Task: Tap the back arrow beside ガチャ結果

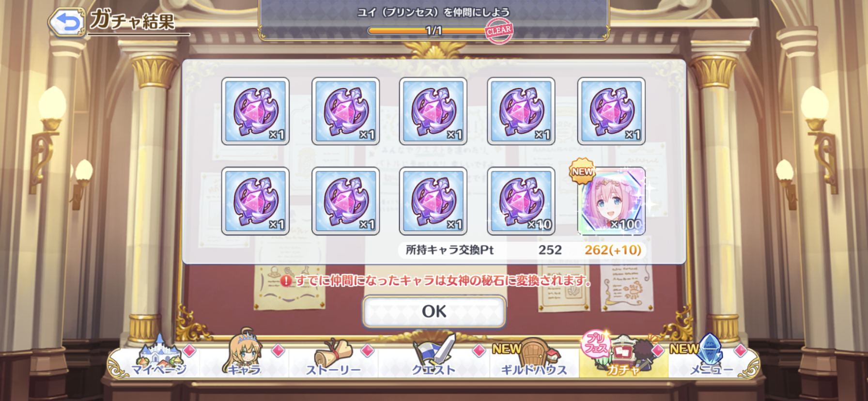Action: [x=67, y=22]
